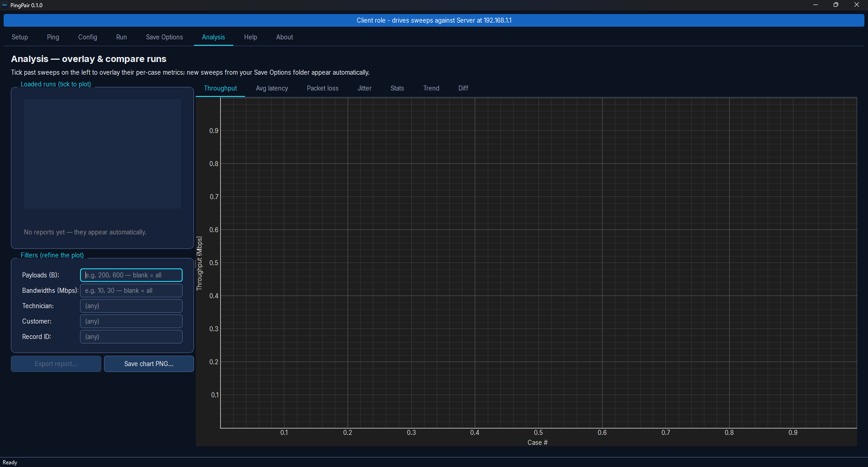Focus the Payloads (B) filter field

click(x=131, y=275)
